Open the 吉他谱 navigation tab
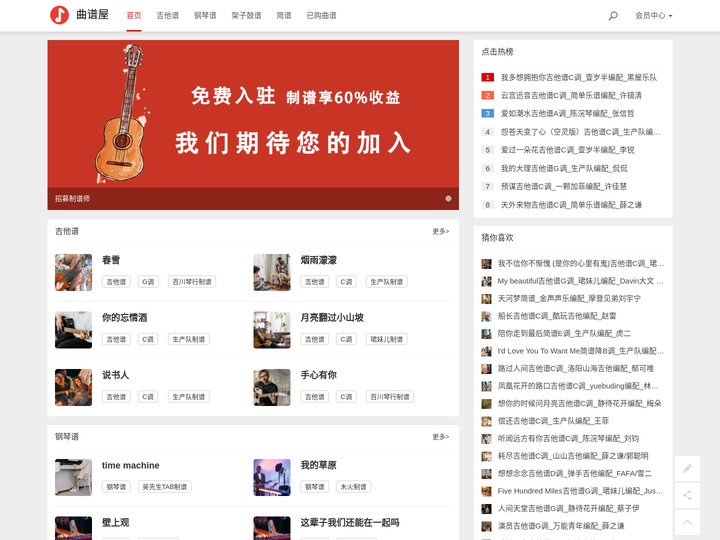 coord(168,15)
